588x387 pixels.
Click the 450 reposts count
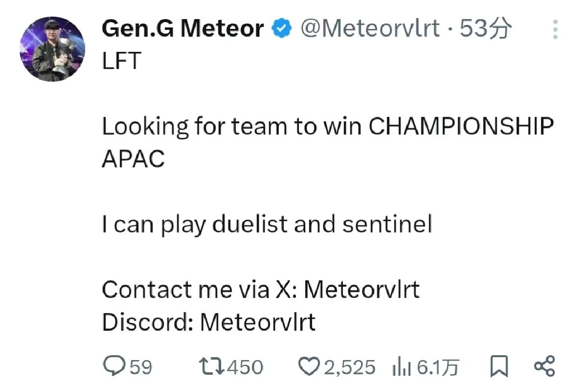click(x=245, y=367)
